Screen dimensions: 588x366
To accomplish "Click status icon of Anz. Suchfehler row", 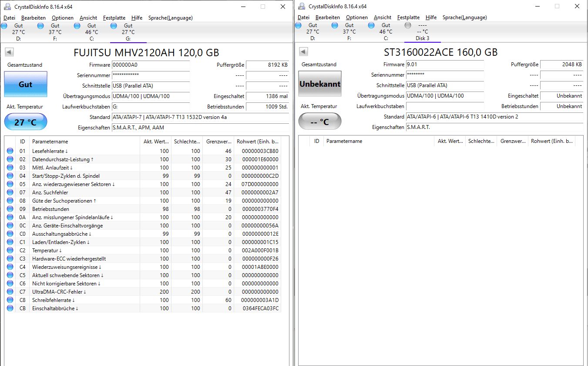I will (x=10, y=193).
